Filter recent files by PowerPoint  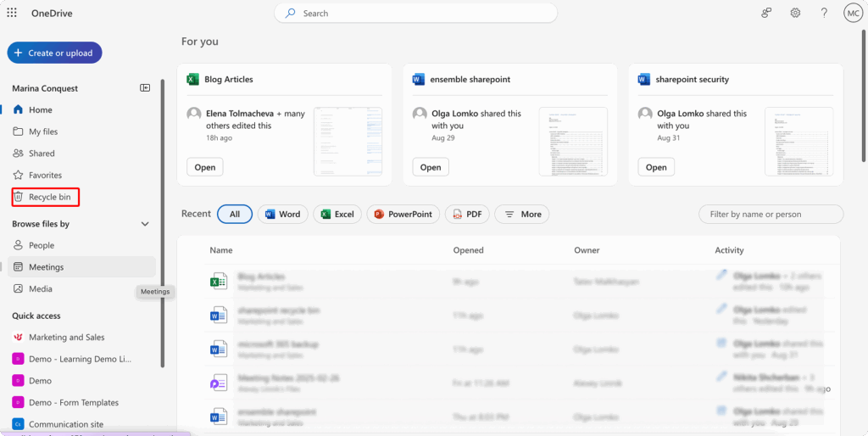tap(403, 214)
